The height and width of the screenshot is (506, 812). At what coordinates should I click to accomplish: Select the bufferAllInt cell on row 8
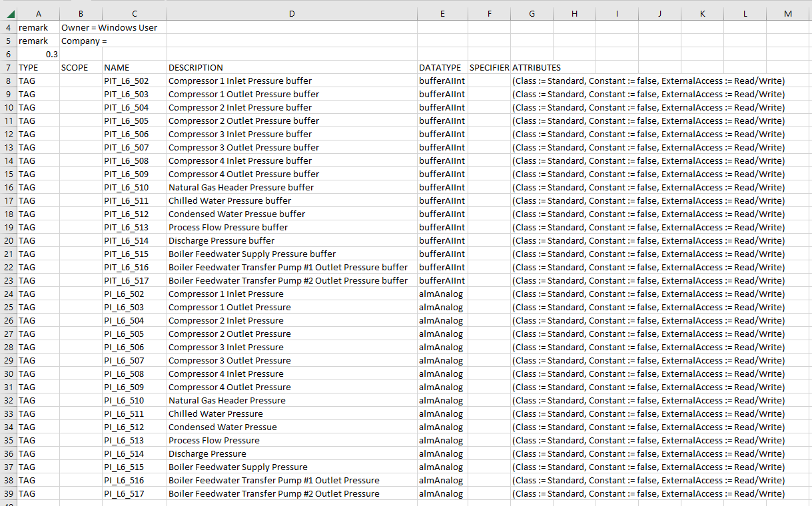(442, 81)
